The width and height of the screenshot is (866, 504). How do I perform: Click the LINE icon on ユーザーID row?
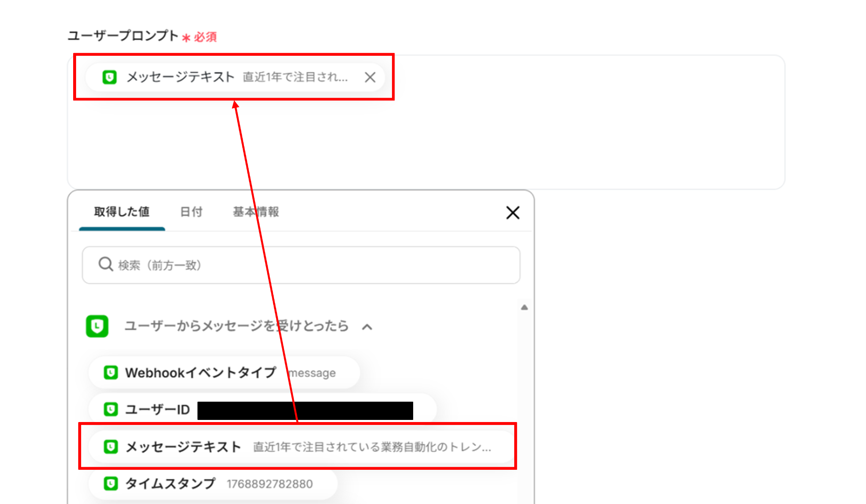111,409
